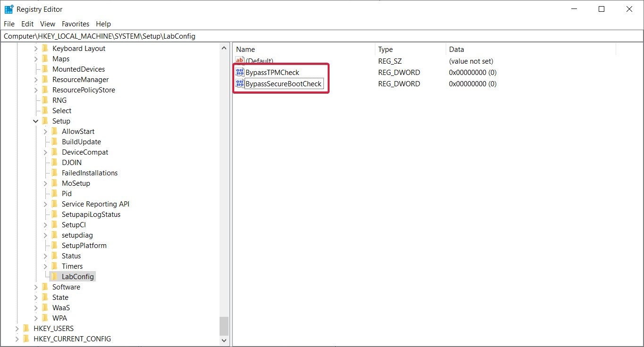644x347 pixels.
Task: Open the Edit menu
Action: coord(27,24)
